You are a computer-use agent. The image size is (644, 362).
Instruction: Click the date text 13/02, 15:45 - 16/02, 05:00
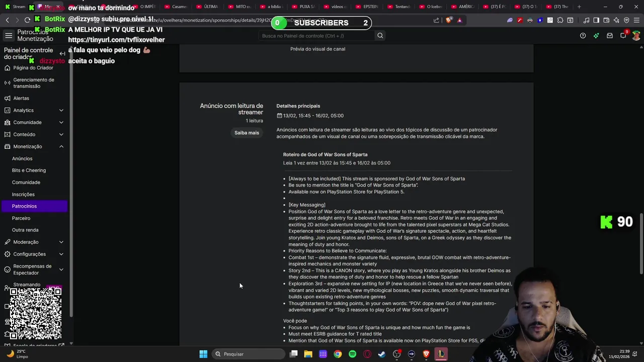tap(313, 116)
